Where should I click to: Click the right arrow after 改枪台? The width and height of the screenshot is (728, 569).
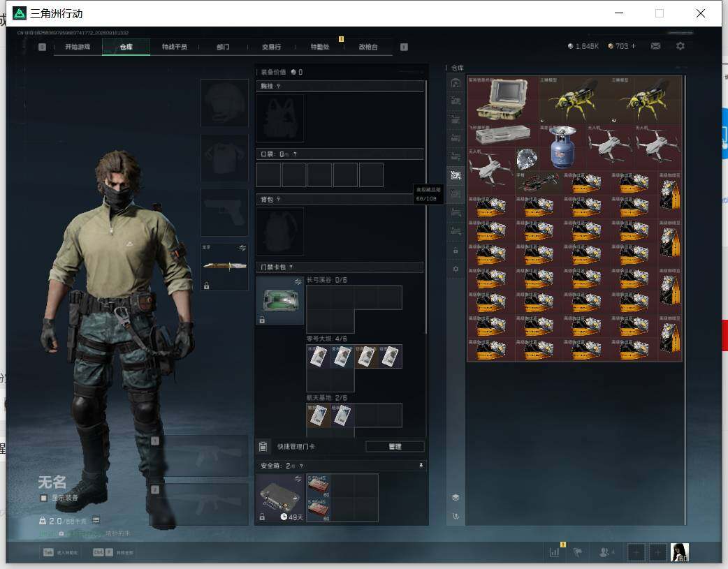404,47
